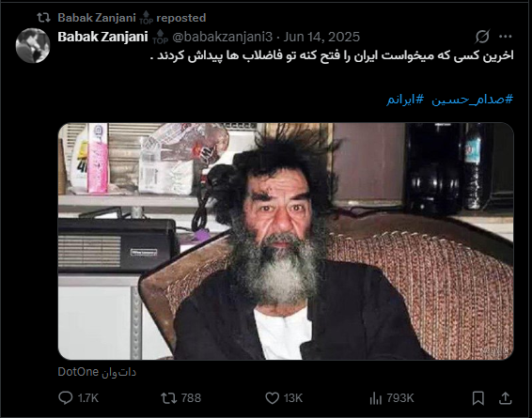532x418 pixels.
Task: Click the DotOne image credit label
Action: 97,372
